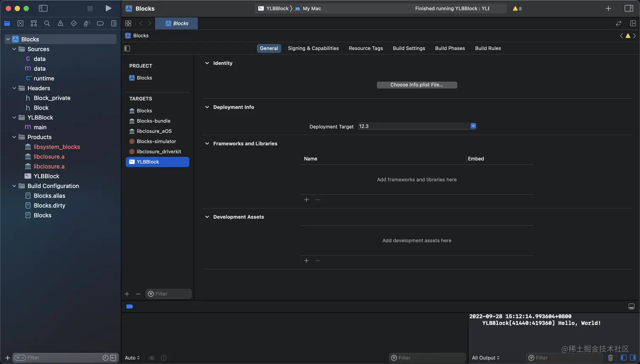This screenshot has height=364, width=640.
Task: Click the variable info icon in the debug bar
Action: point(164,358)
